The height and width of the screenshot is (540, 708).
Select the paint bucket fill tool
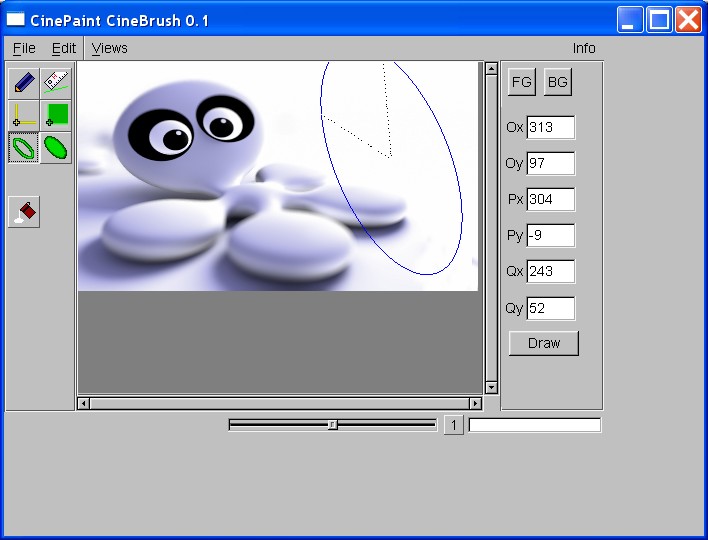point(24,212)
